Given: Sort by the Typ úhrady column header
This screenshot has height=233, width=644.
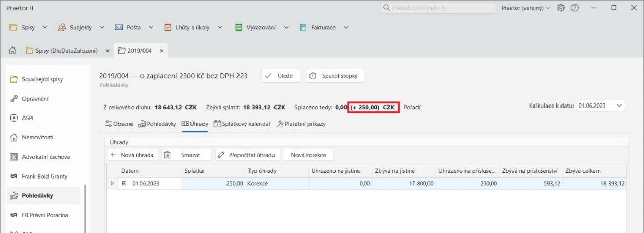Looking at the screenshot, I should click(x=276, y=171).
